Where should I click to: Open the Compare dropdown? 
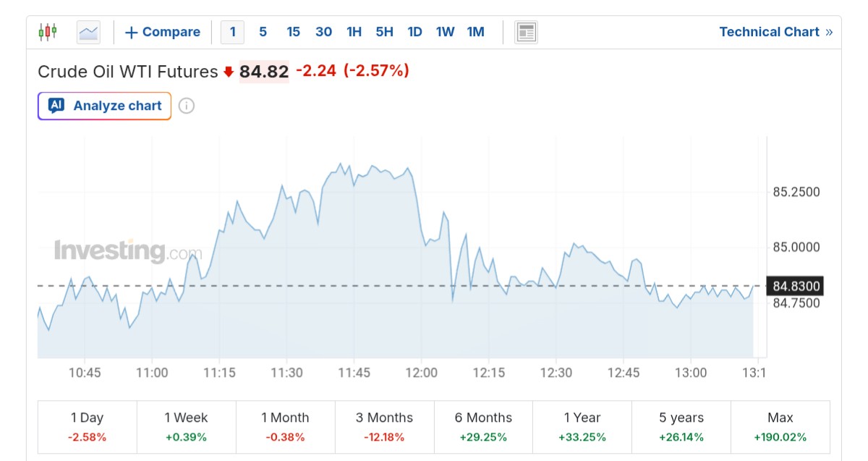pos(163,32)
